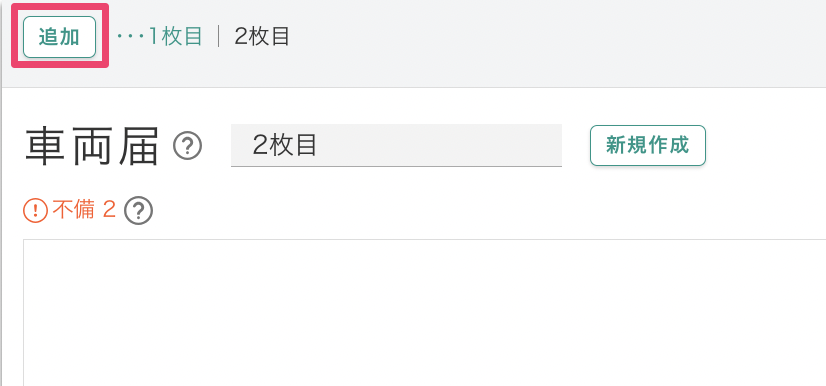Click inside the empty form content area

pos(425,313)
